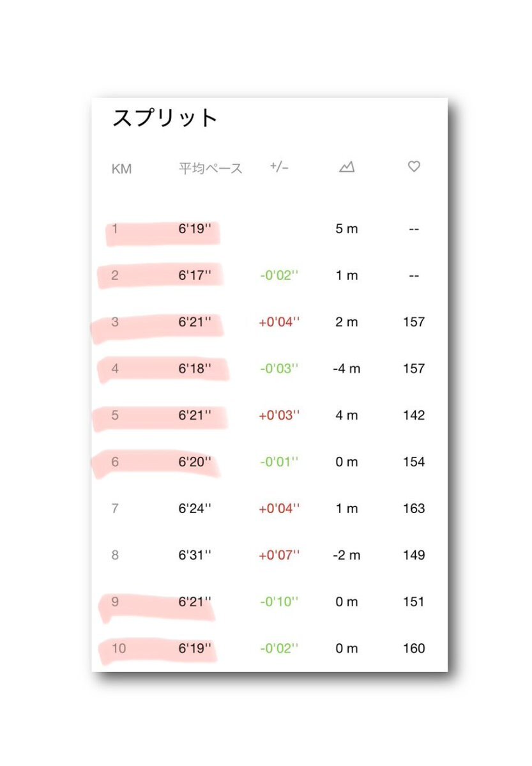The height and width of the screenshot is (766, 532).
Task: Select the kilometer 7 row number
Action: (x=115, y=509)
